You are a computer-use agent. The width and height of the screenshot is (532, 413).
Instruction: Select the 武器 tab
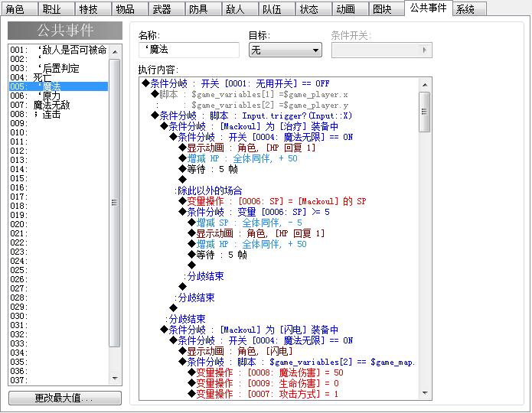(x=166, y=9)
